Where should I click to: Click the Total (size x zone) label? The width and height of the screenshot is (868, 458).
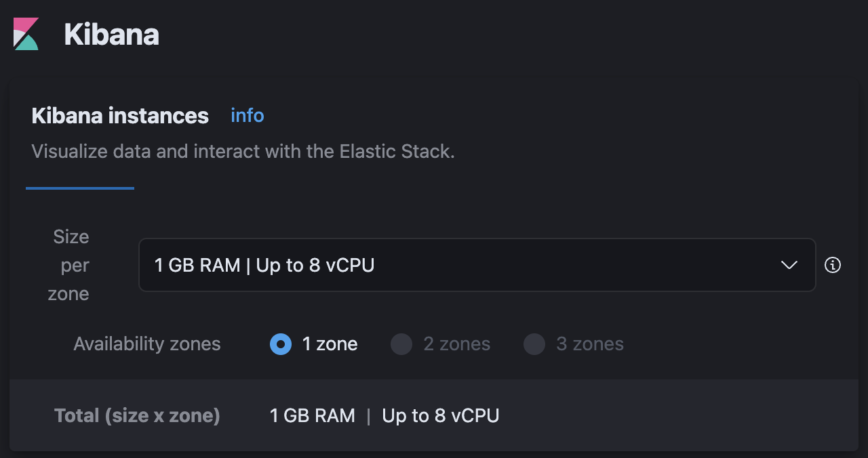[x=137, y=415]
